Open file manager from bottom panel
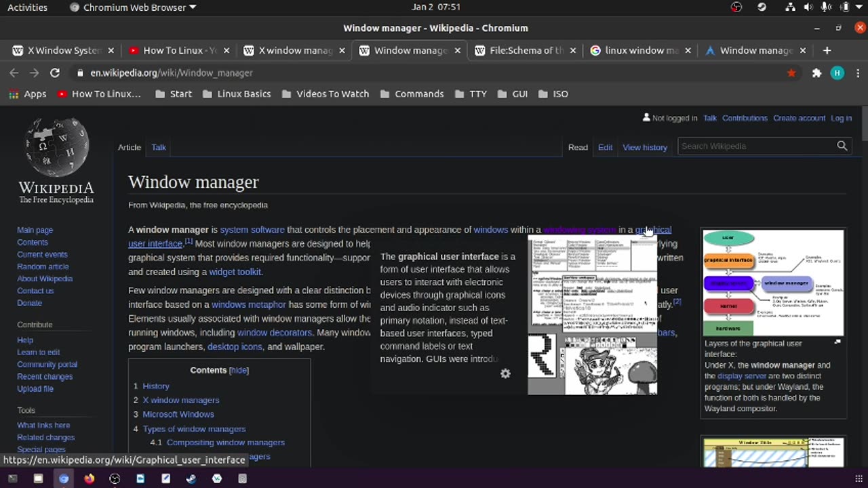This screenshot has height=488, width=868. (x=38, y=479)
